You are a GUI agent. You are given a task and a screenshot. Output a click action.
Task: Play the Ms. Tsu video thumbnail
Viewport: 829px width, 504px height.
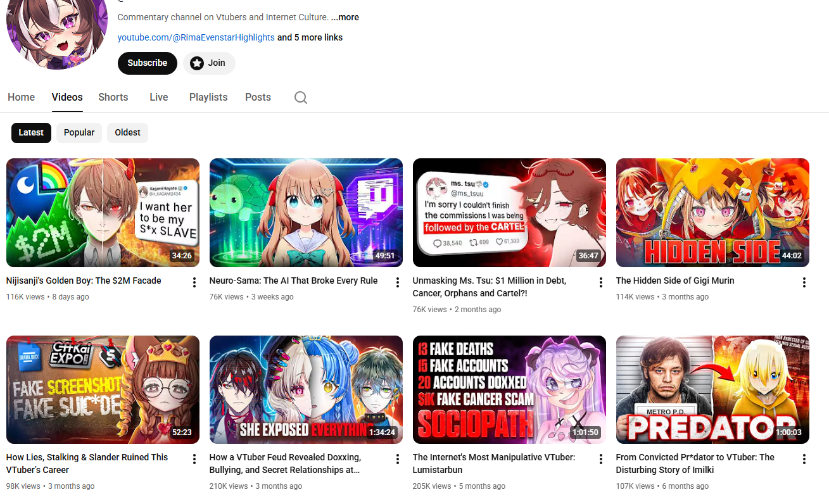(509, 213)
